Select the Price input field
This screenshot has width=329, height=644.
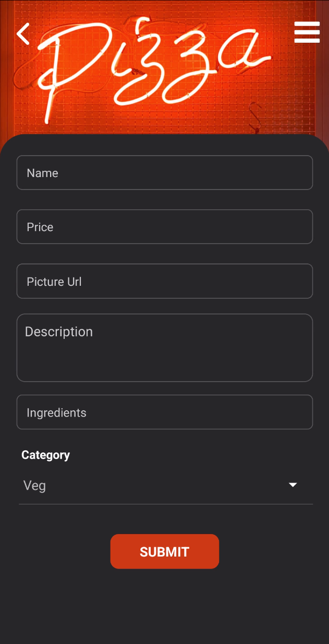click(164, 226)
